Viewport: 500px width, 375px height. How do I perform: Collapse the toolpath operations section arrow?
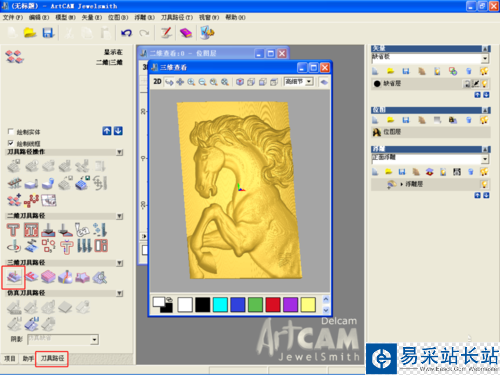[x=120, y=152]
